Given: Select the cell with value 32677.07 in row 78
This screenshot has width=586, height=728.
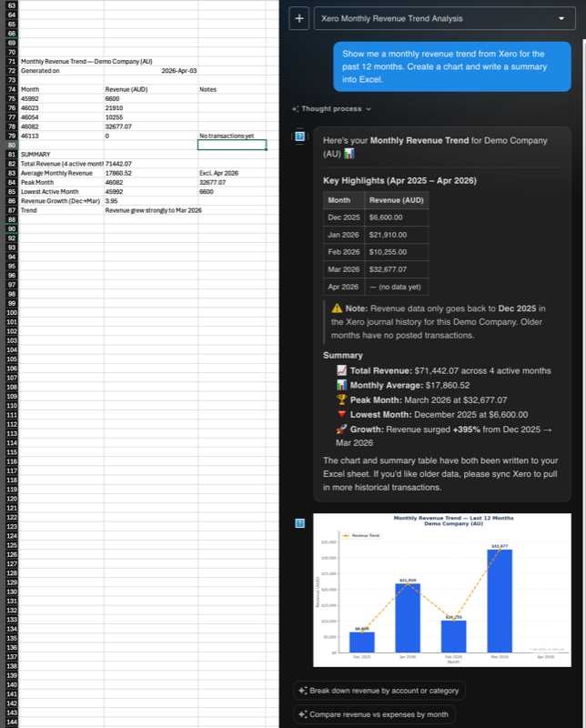Looking at the screenshot, I should click(x=151, y=126).
